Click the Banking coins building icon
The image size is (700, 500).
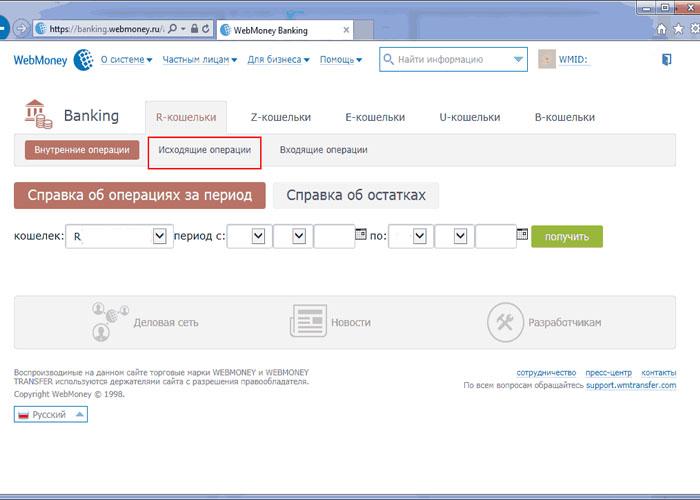38,115
